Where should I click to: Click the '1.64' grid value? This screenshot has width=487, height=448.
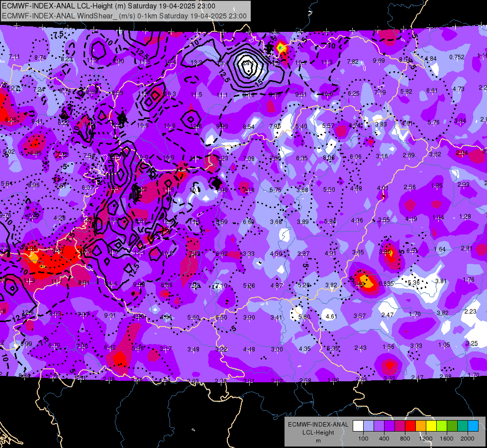pos(440,249)
